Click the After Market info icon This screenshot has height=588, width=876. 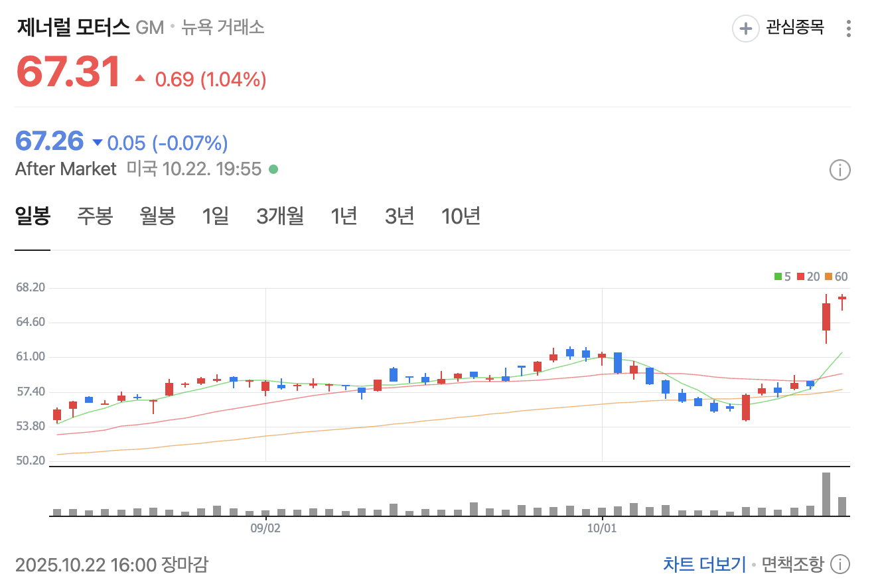(840, 170)
